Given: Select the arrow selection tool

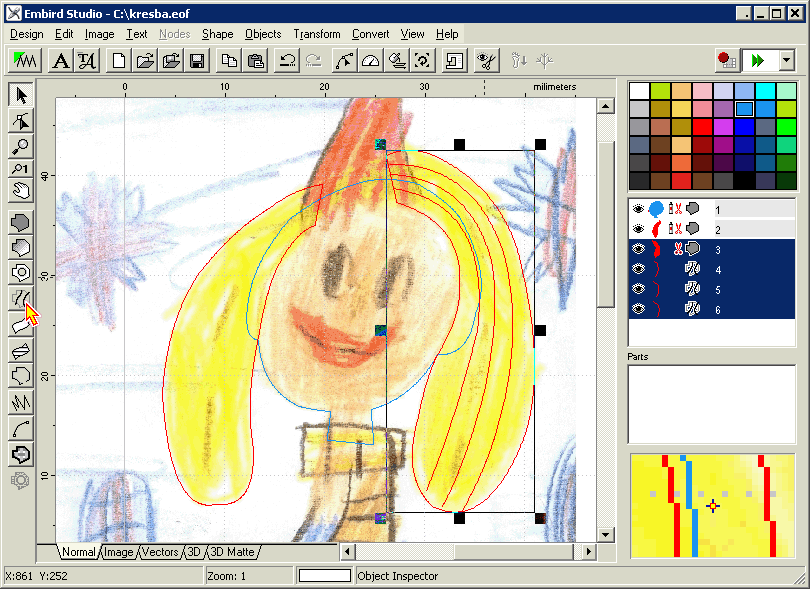Looking at the screenshot, I should point(21,95).
